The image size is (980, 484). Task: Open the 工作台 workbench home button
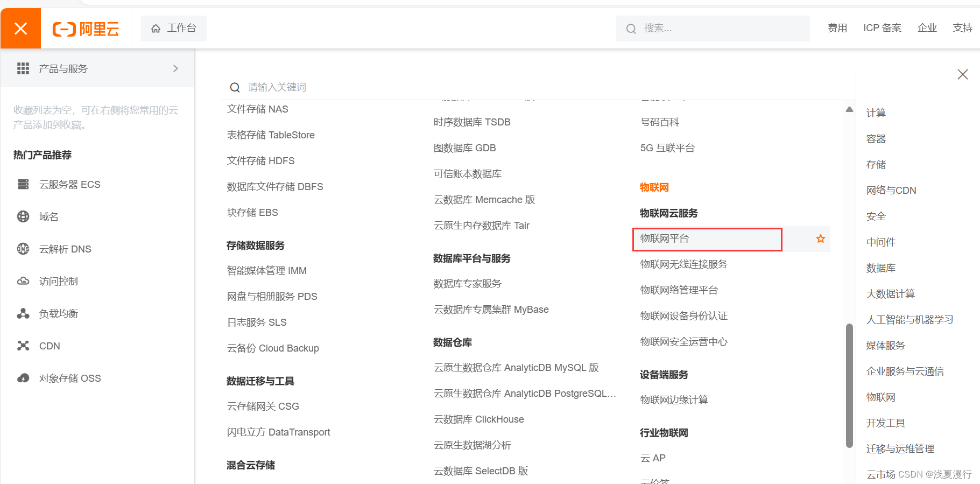pos(174,28)
